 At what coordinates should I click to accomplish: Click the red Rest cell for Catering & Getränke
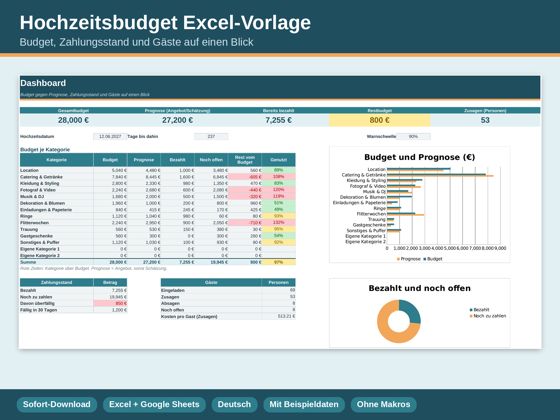245,177
